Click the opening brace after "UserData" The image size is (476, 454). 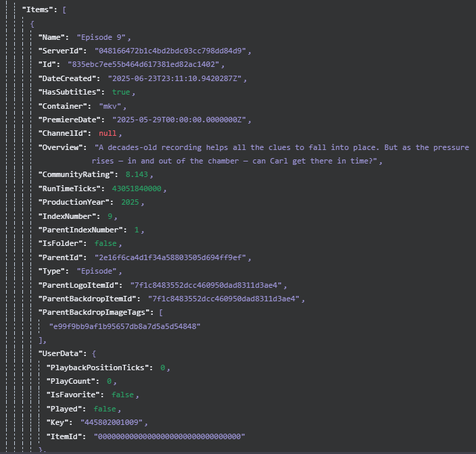(x=95, y=353)
